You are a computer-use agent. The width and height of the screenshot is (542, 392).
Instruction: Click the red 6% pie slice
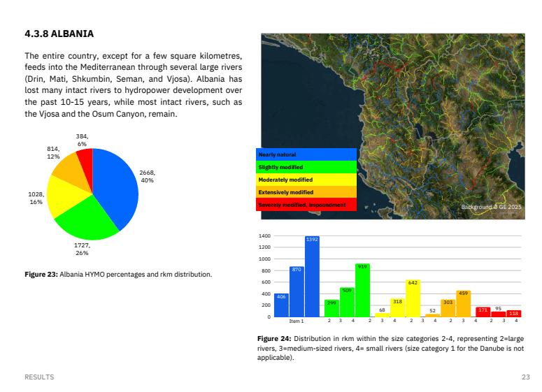pos(85,160)
